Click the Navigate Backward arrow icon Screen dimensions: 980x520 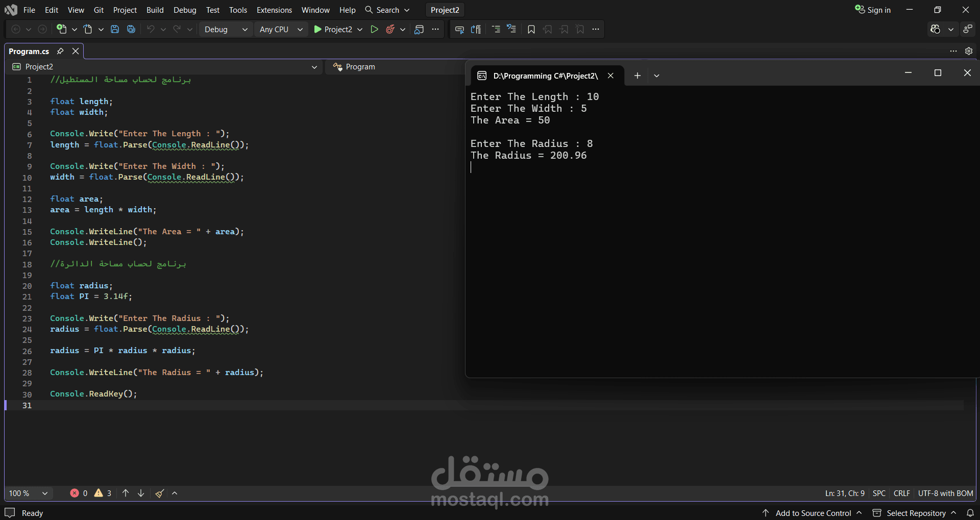(x=16, y=29)
